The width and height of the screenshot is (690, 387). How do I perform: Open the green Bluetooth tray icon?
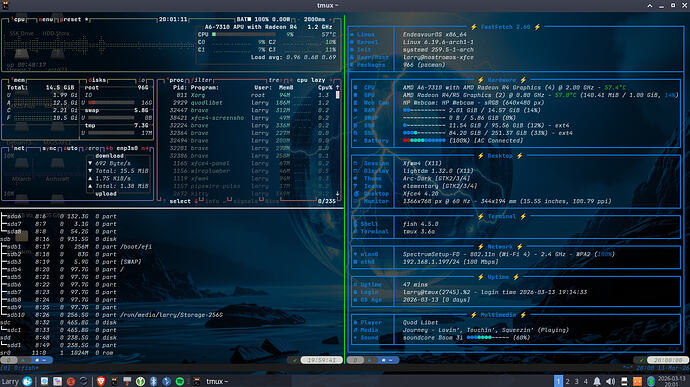[x=651, y=381]
